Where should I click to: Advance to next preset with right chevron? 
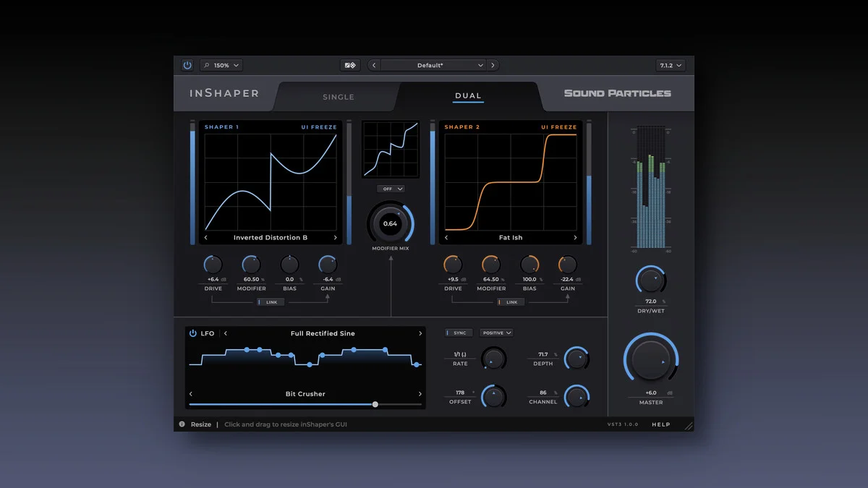(493, 64)
